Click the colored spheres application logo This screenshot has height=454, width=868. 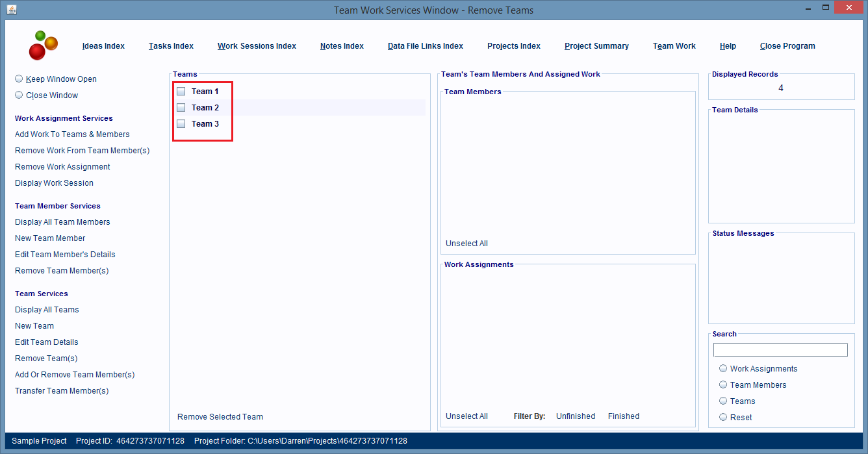(x=43, y=45)
